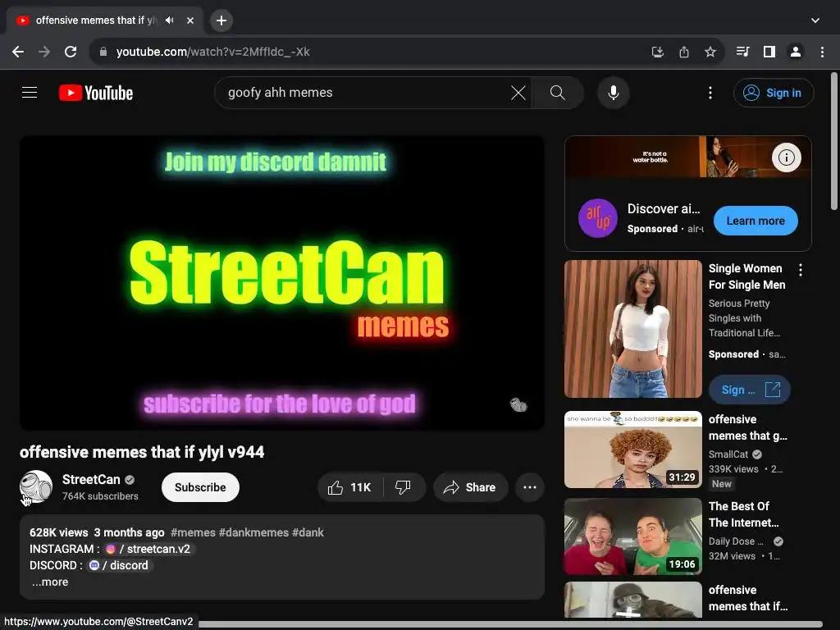
Task: Go forward in browser history
Action: [44, 52]
